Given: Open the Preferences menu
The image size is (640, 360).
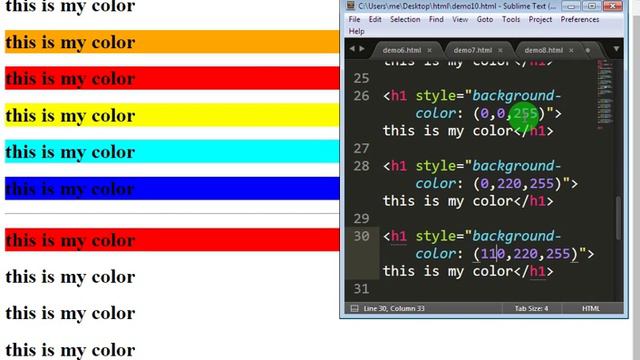Looking at the screenshot, I should (580, 19).
